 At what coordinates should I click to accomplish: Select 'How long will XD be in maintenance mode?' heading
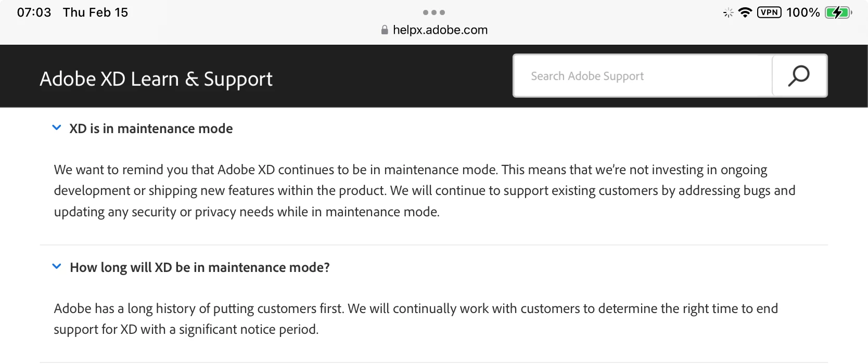200,267
